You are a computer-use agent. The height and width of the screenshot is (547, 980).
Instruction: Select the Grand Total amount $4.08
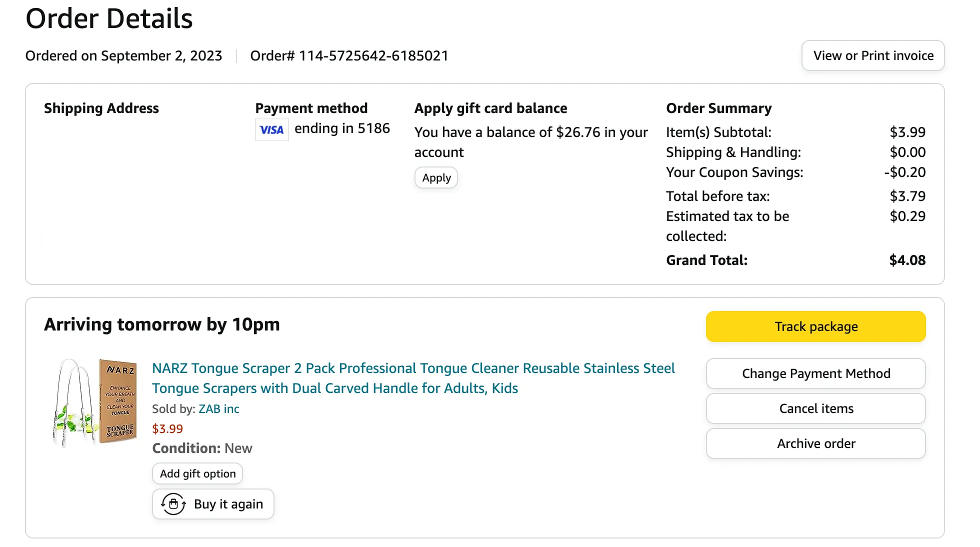coord(907,260)
